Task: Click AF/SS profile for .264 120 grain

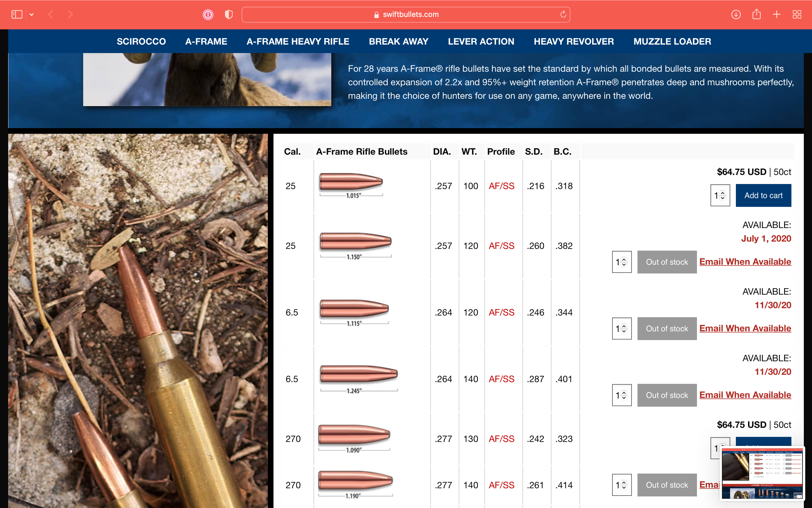Action: pos(501,312)
